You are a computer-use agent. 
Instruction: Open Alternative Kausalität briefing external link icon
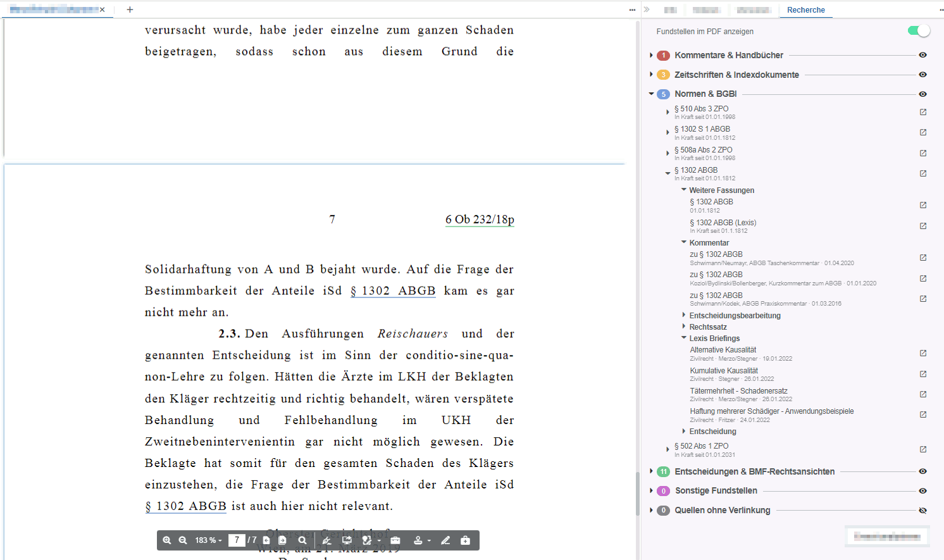[923, 353]
